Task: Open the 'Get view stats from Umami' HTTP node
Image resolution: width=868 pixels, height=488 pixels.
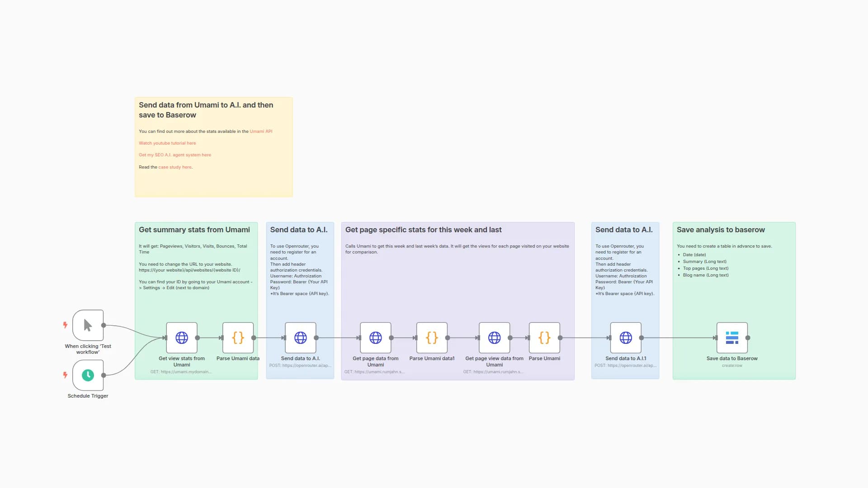Action: click(182, 338)
